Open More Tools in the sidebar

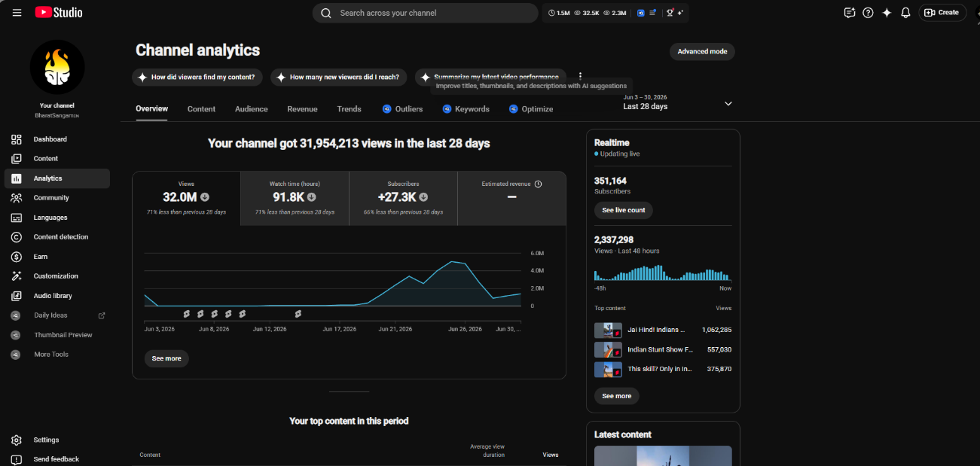pos(57,355)
